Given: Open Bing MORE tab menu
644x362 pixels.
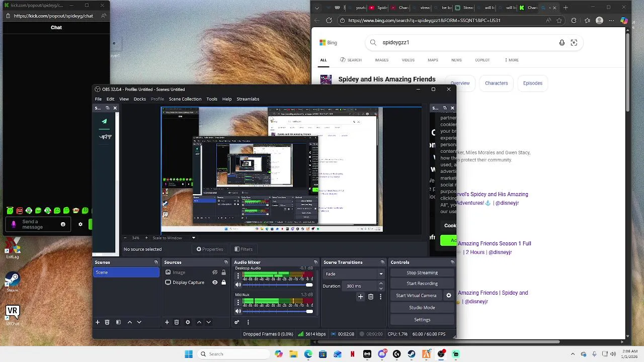Looking at the screenshot, I should tap(511, 60).
